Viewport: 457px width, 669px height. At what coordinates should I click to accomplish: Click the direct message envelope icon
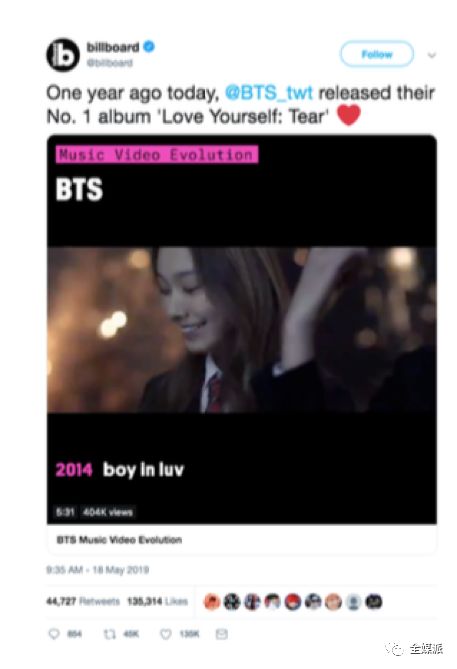[x=221, y=634]
